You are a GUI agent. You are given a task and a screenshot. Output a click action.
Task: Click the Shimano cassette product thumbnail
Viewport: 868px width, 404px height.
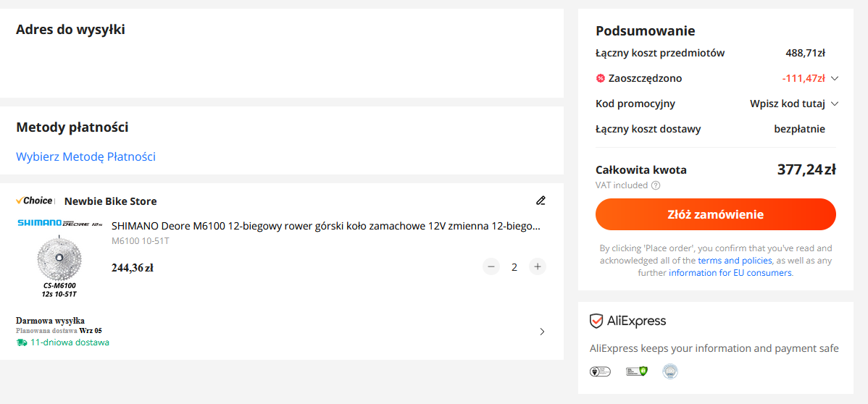click(59, 258)
